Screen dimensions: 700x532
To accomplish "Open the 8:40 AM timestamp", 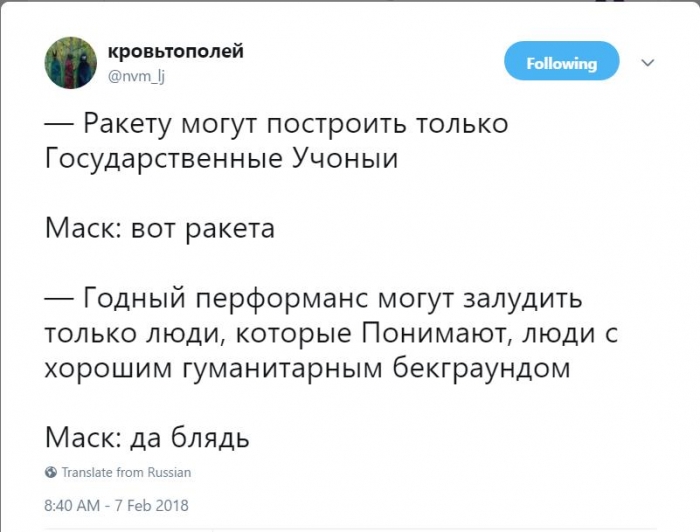I will [72, 506].
